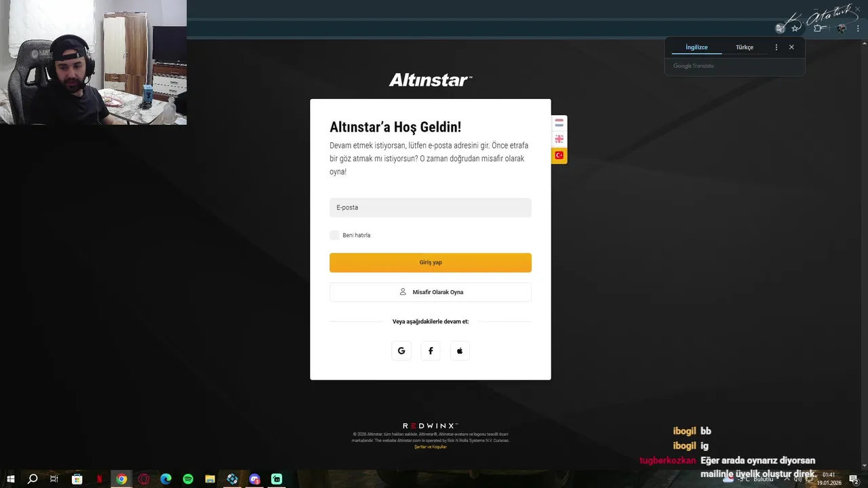This screenshot has height=488, width=868.
Task: Open Chrome's three-dot main menu
Action: [x=859, y=28]
